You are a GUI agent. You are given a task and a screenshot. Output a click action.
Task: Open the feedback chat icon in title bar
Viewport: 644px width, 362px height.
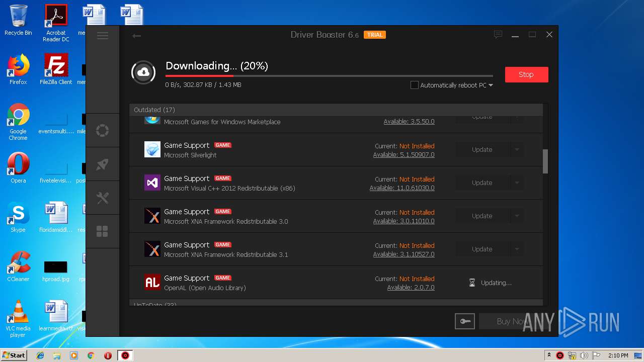pos(498,35)
